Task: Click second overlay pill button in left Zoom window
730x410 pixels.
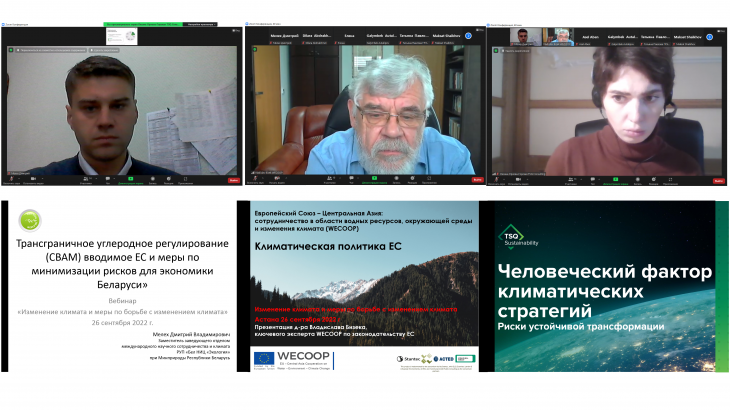Action: pos(104,50)
